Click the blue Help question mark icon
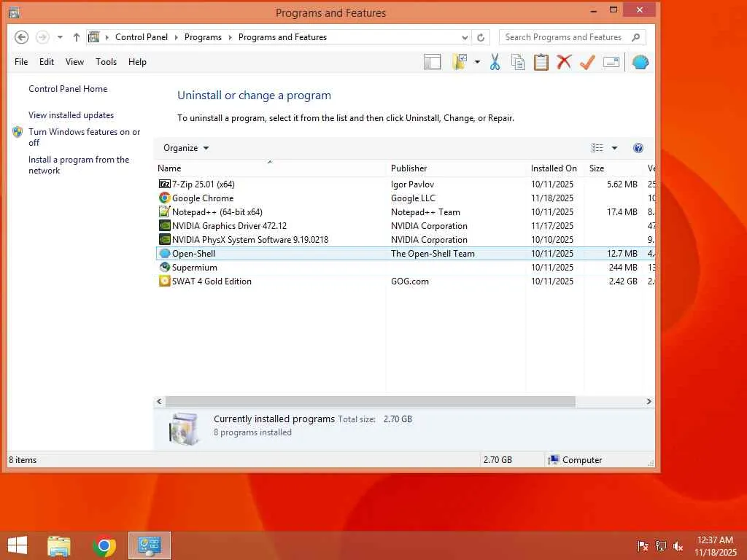 pos(638,148)
